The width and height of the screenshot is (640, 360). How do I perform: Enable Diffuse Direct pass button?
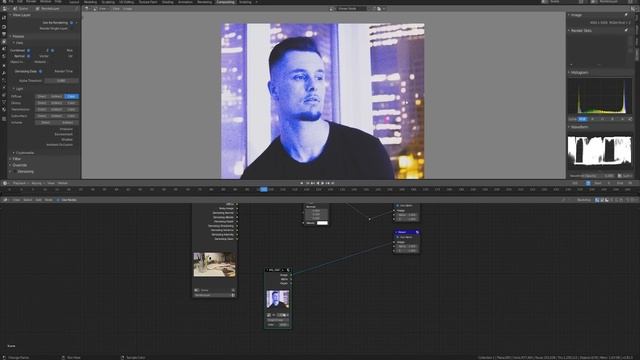point(42,97)
